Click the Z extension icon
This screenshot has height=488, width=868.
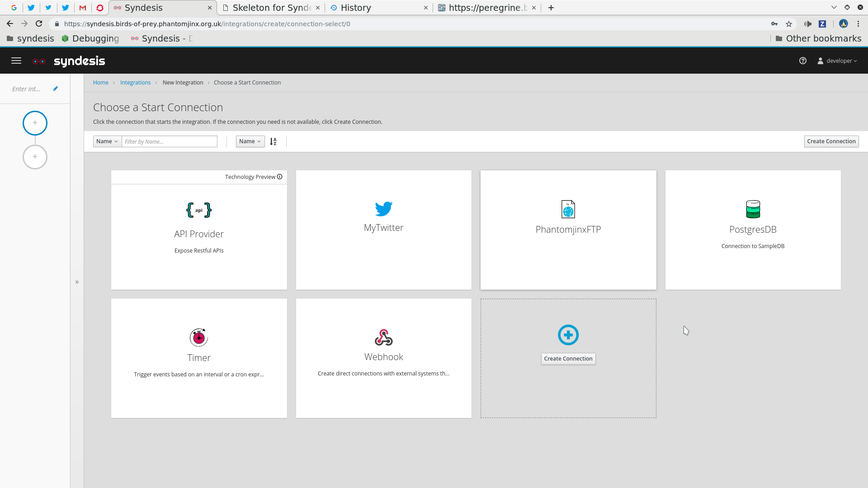(x=822, y=24)
